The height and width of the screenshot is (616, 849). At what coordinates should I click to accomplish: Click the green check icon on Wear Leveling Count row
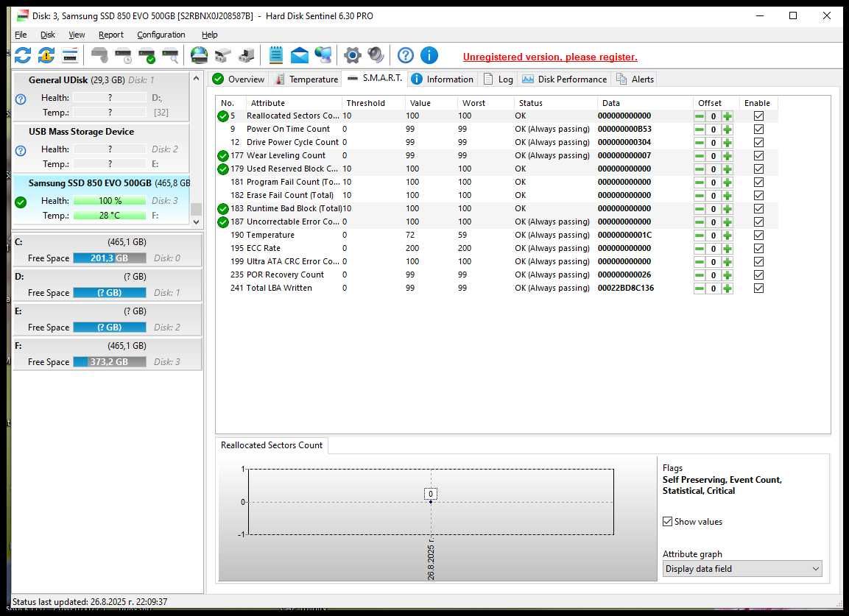(x=222, y=156)
